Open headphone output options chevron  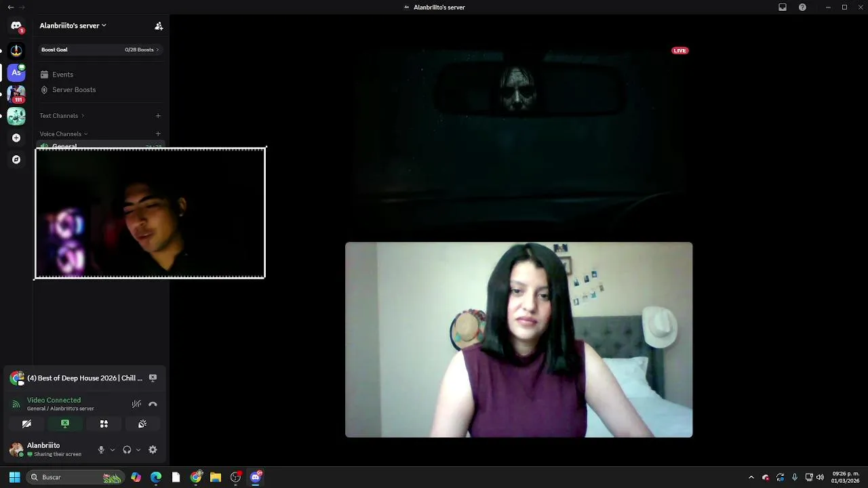138,449
